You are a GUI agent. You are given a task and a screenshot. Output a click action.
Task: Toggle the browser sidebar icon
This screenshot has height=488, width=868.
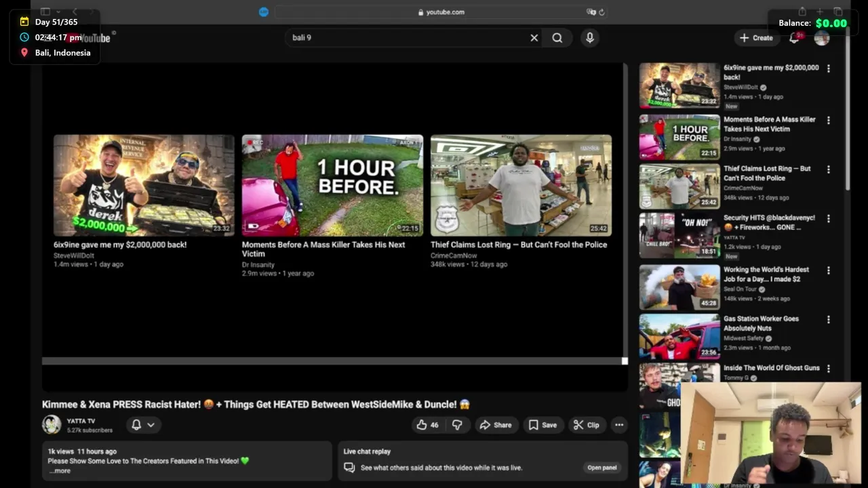pyautogui.click(x=45, y=12)
